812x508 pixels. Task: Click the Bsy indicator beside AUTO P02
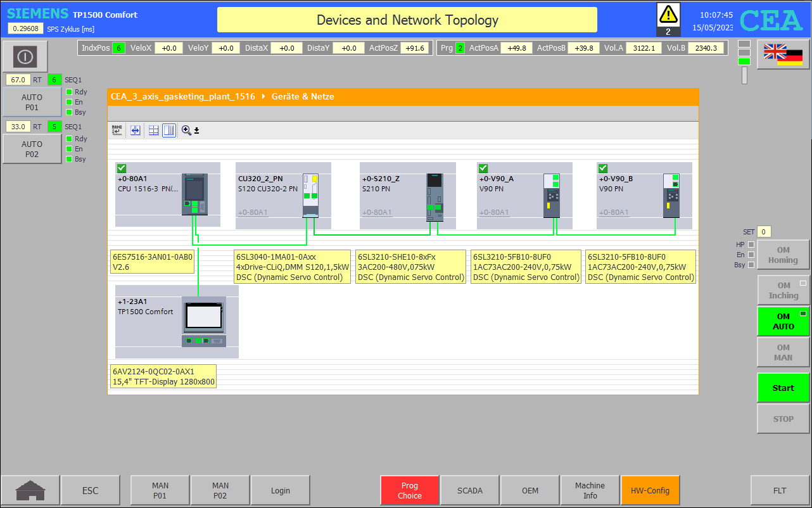(69, 159)
